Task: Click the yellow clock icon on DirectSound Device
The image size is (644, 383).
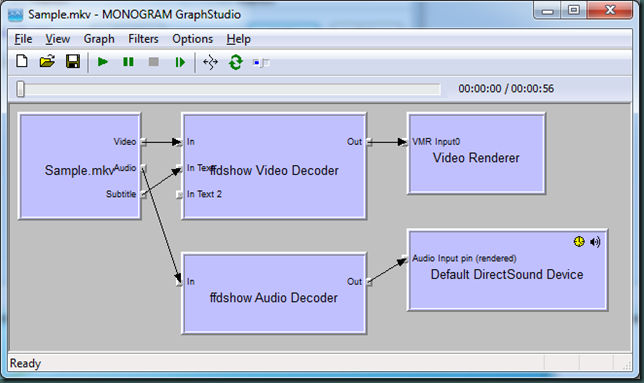Action: pos(579,241)
